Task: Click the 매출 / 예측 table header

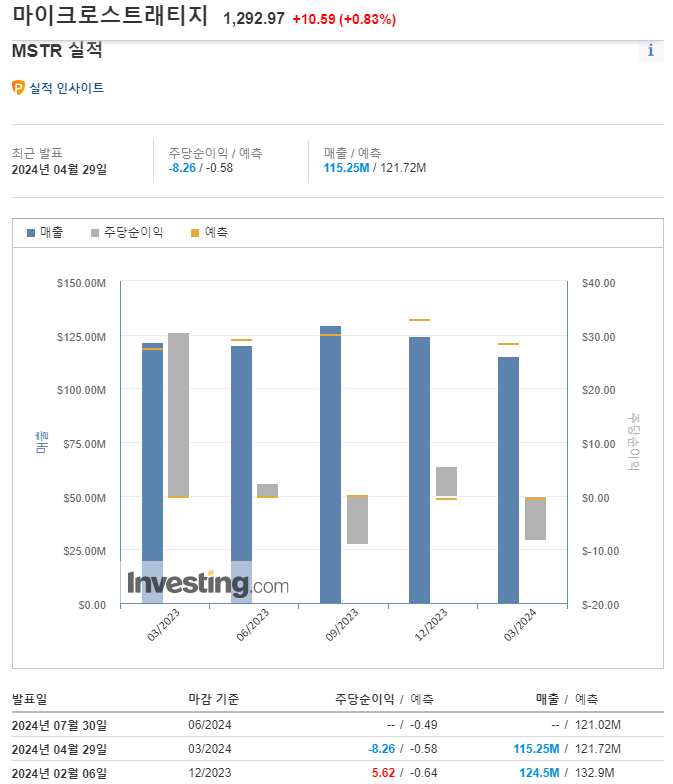Action: point(566,699)
